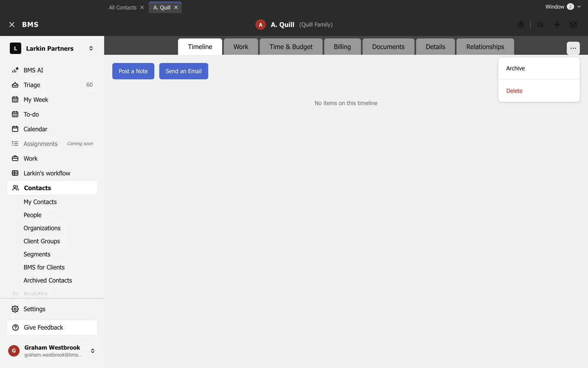Open the Details tab

(x=435, y=47)
